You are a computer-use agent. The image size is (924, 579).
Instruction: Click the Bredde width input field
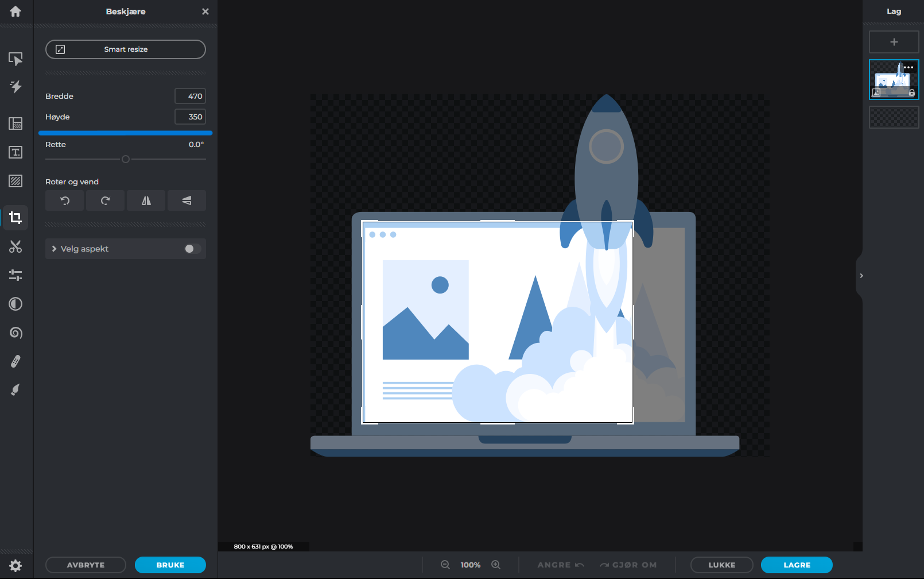190,96
